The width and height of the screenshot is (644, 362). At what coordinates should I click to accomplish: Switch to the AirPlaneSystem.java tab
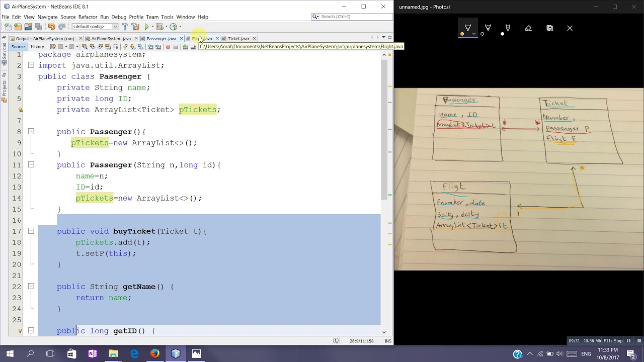[x=111, y=38]
